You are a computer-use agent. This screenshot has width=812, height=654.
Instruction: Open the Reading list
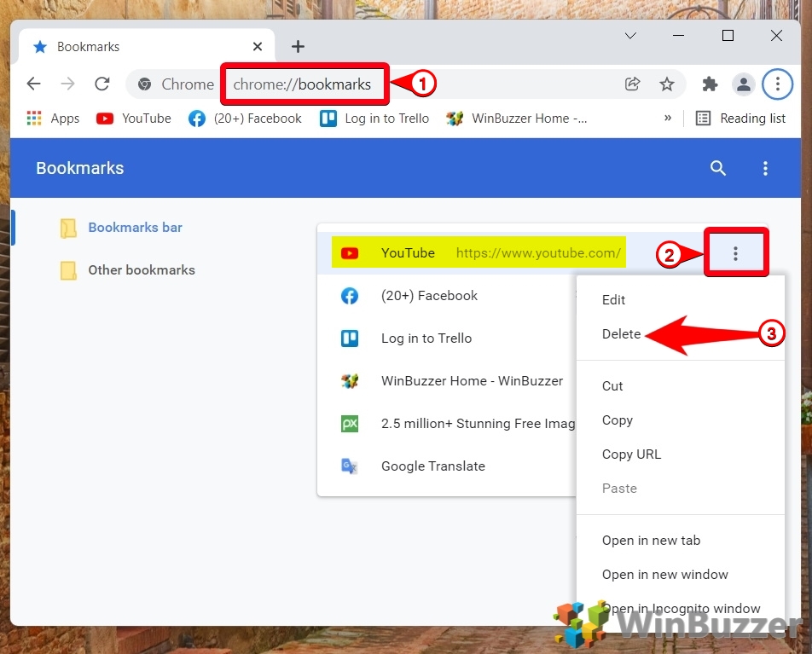(x=740, y=119)
